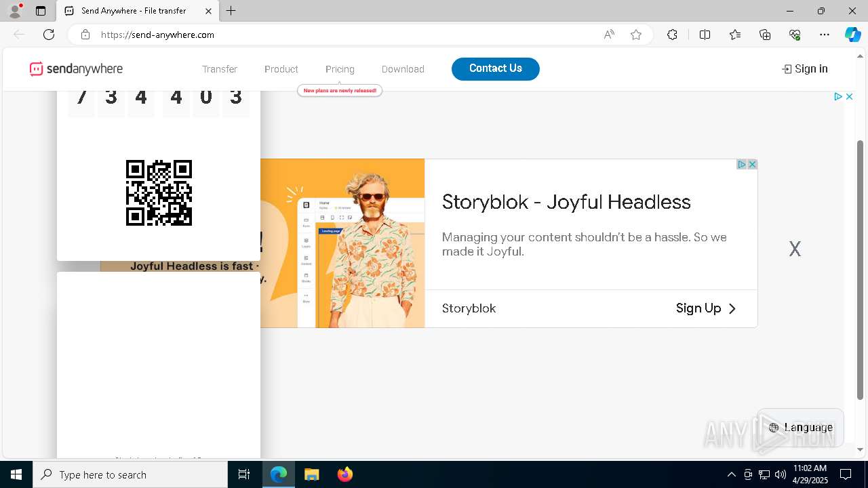The image size is (868, 488).
Task: Click the Contact Us button
Action: pos(496,68)
